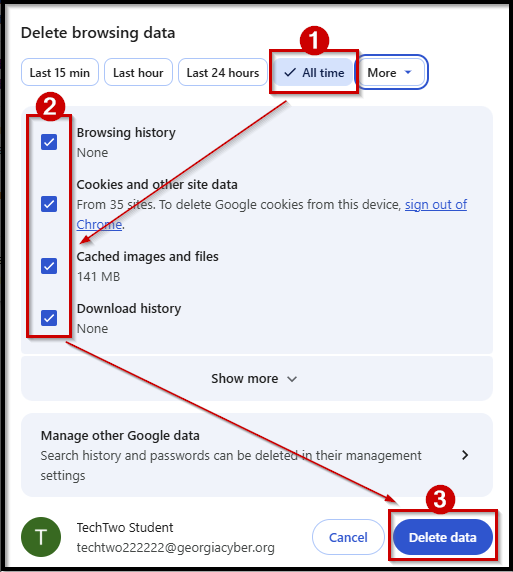Toggle the Download history checkbox
Image resolution: width=513 pixels, height=572 pixels.
tap(49, 318)
